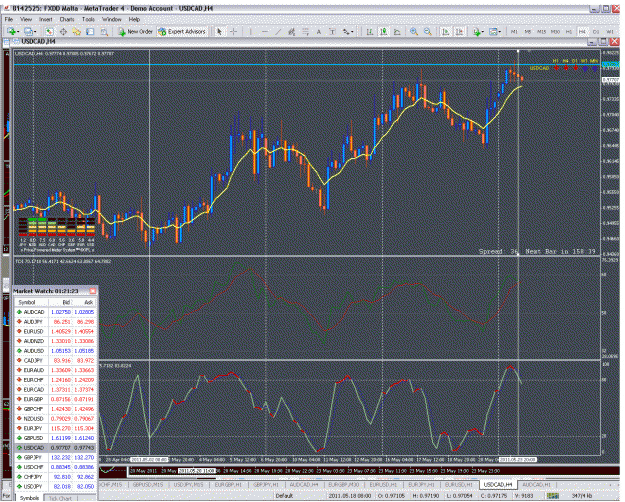Select the Fibonacci Retracement tool
This screenshot has height=502, width=625.
click(305, 31)
